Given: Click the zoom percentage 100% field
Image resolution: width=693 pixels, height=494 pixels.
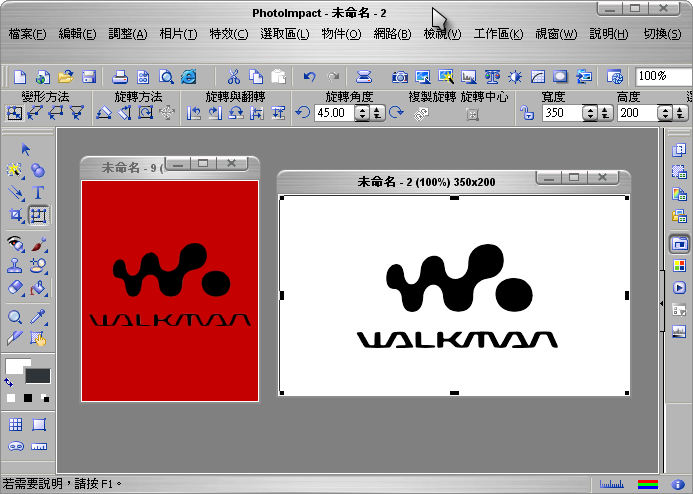Looking at the screenshot, I should (663, 76).
